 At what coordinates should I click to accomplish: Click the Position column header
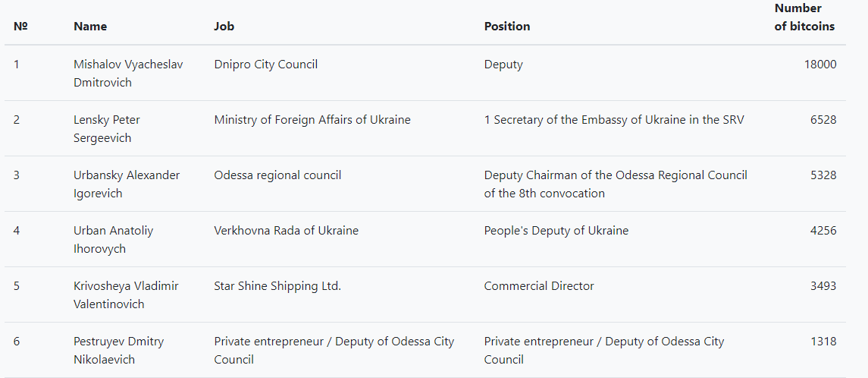(x=507, y=27)
